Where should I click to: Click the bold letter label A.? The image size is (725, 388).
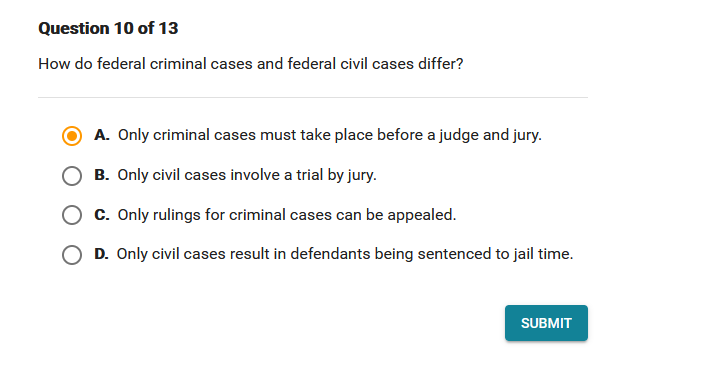[x=102, y=135]
